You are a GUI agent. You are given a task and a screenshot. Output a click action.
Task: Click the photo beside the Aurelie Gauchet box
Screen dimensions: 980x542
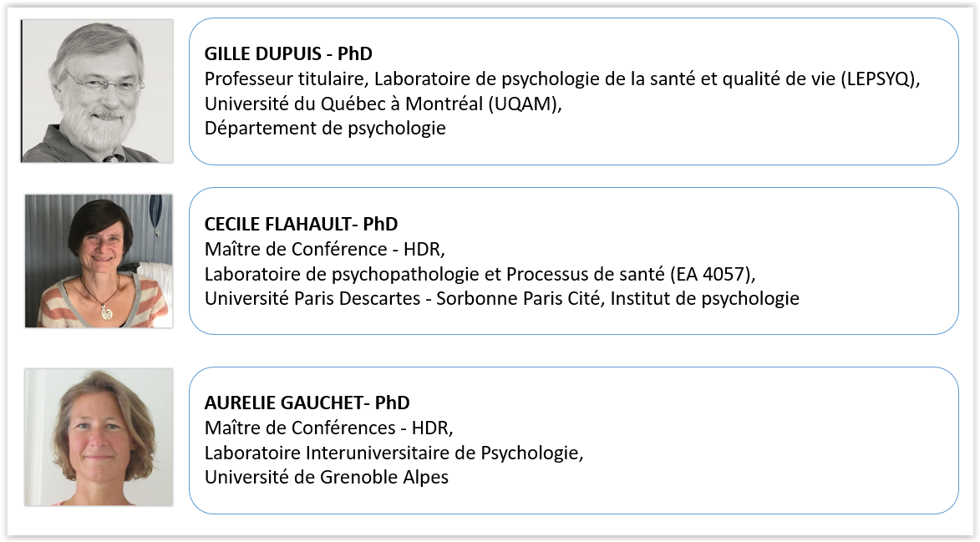click(x=99, y=437)
